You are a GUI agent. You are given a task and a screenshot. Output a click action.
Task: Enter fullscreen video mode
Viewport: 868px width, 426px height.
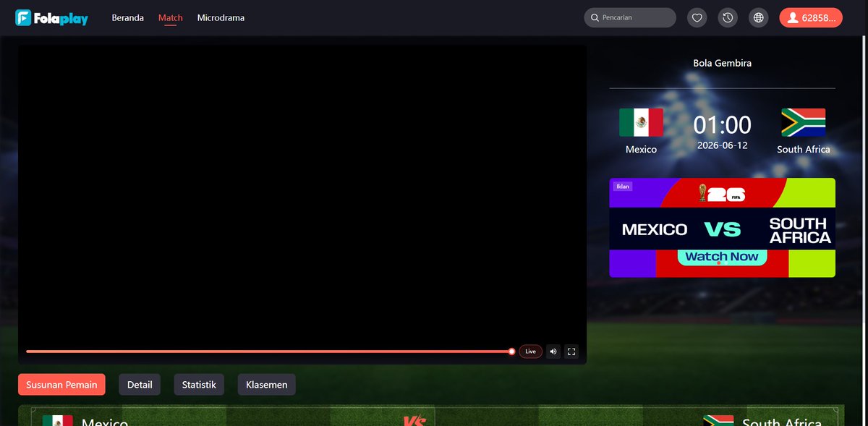click(571, 352)
